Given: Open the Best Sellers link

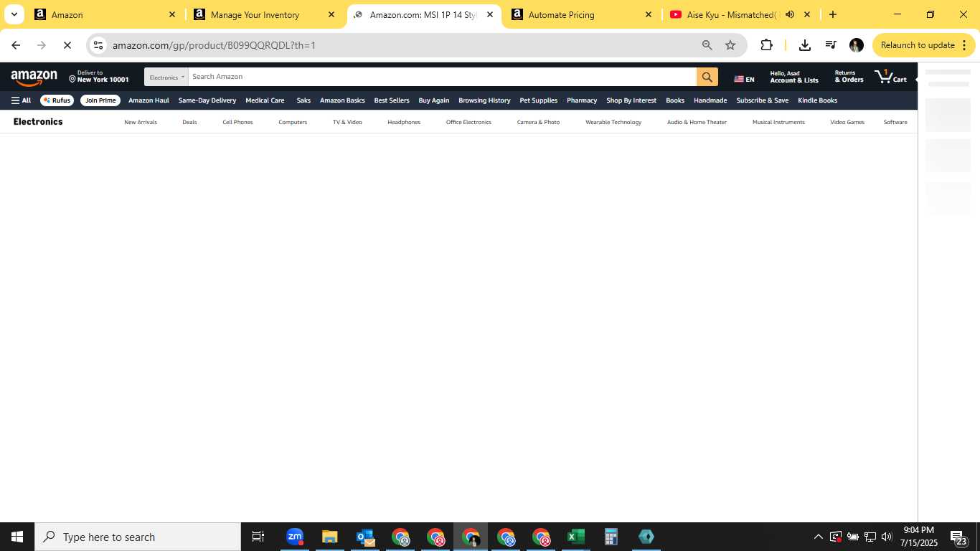Looking at the screenshot, I should (392, 100).
